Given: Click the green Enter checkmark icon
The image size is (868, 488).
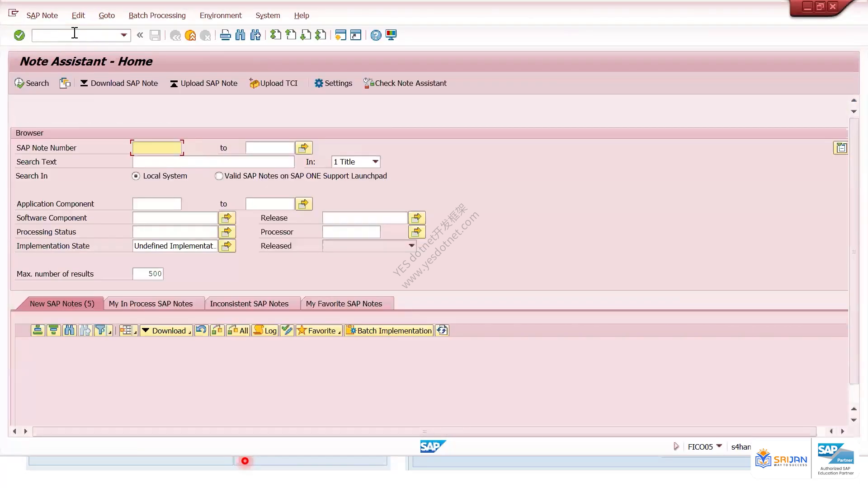Looking at the screenshot, I should 19,35.
